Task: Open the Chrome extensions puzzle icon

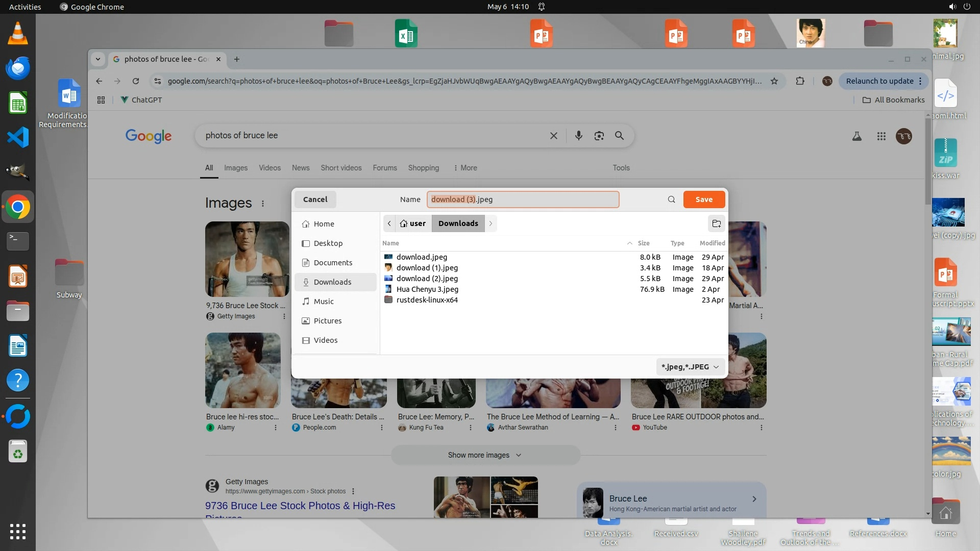Action: (800, 81)
